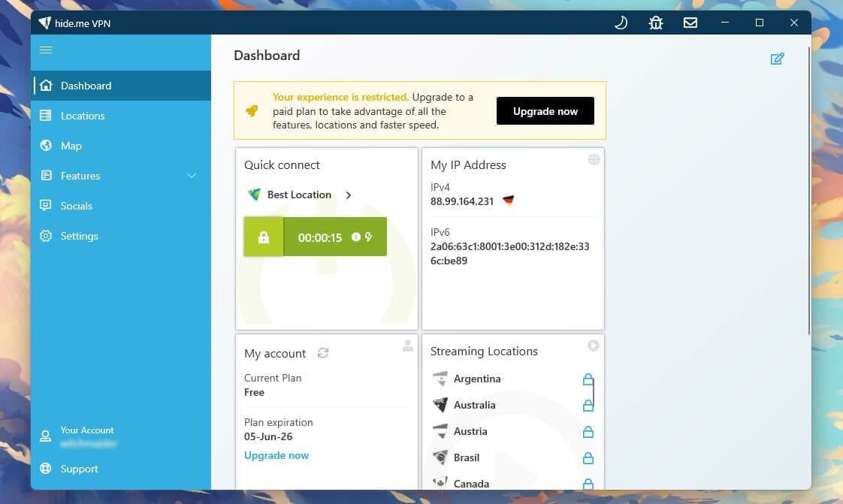Click the globe icon in My IP Address
Viewport: 843px width, 504px height.
[594, 159]
